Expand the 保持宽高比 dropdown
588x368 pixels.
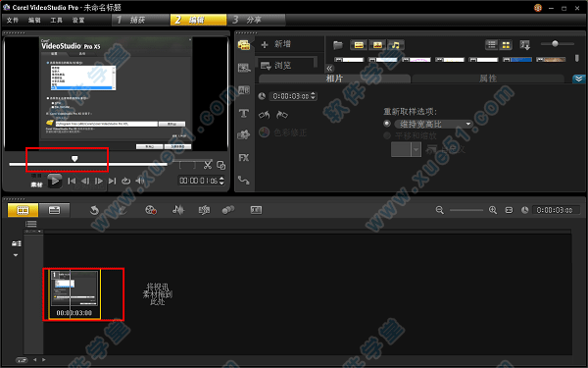[x=433, y=124]
